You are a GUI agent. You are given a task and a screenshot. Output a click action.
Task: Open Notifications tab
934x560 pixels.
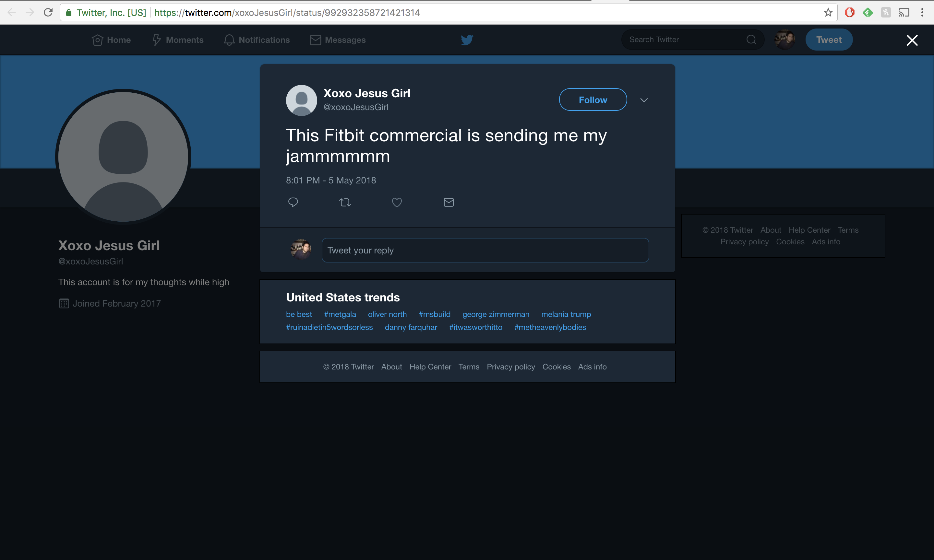pos(257,40)
